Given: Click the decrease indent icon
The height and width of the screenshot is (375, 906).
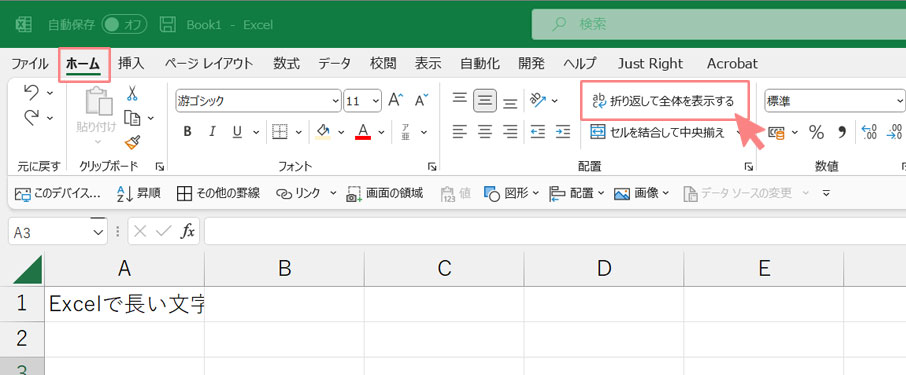Looking at the screenshot, I should click(x=538, y=132).
